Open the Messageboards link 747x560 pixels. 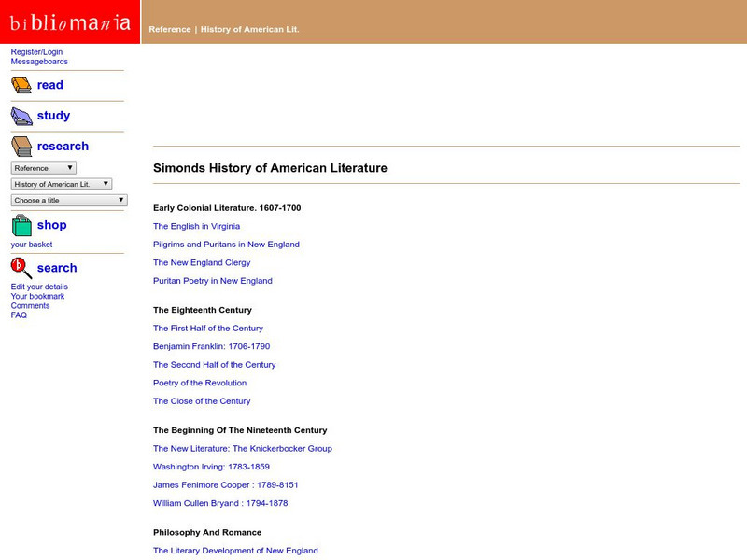tap(39, 62)
